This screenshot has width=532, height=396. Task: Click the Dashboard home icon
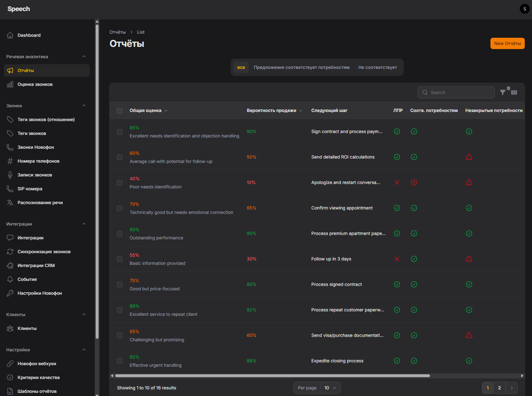coord(10,35)
